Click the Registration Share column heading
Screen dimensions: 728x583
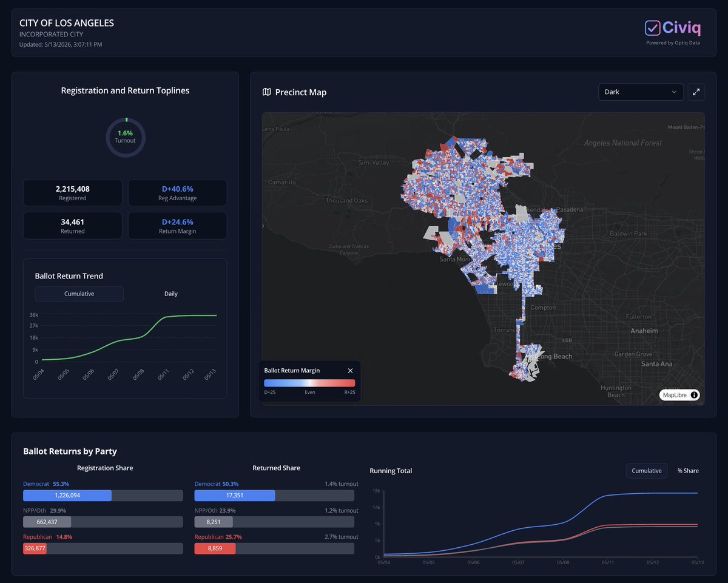click(105, 468)
